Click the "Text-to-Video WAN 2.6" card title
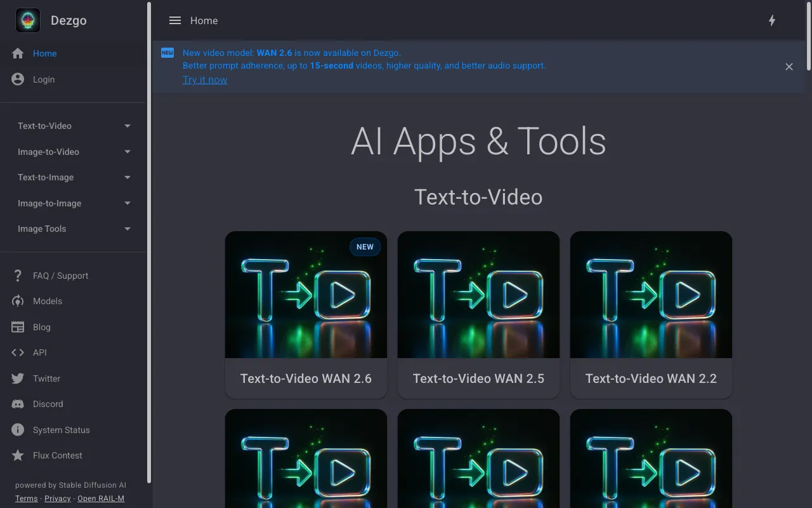 click(306, 378)
